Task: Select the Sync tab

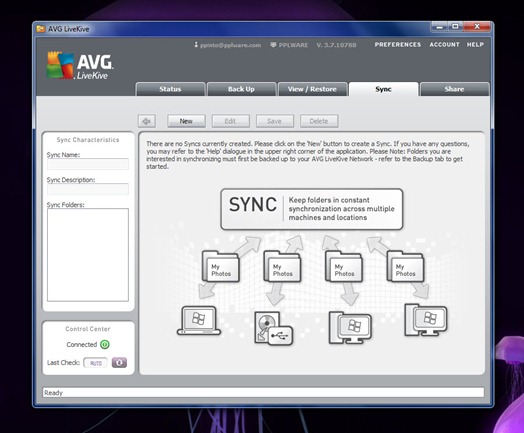Action: tap(383, 89)
